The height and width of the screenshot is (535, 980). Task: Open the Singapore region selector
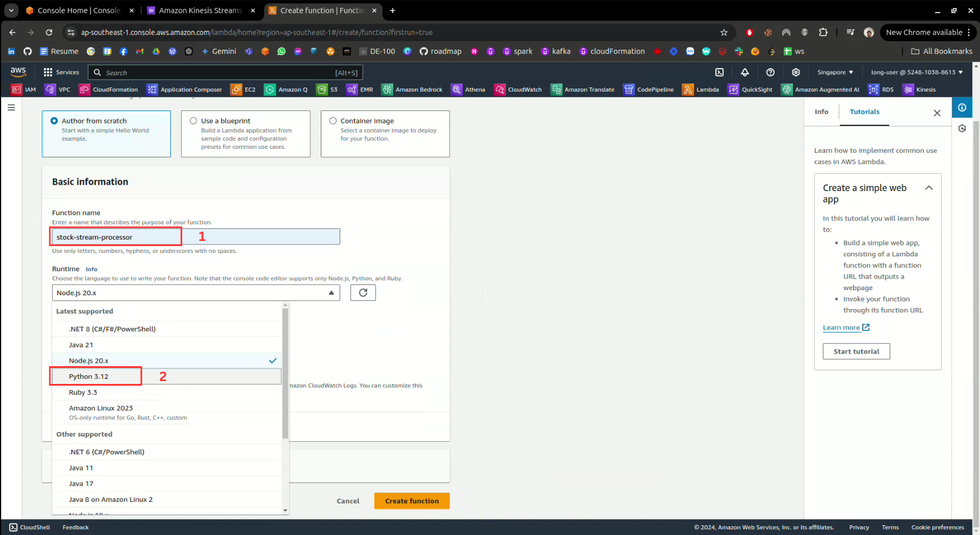point(835,72)
